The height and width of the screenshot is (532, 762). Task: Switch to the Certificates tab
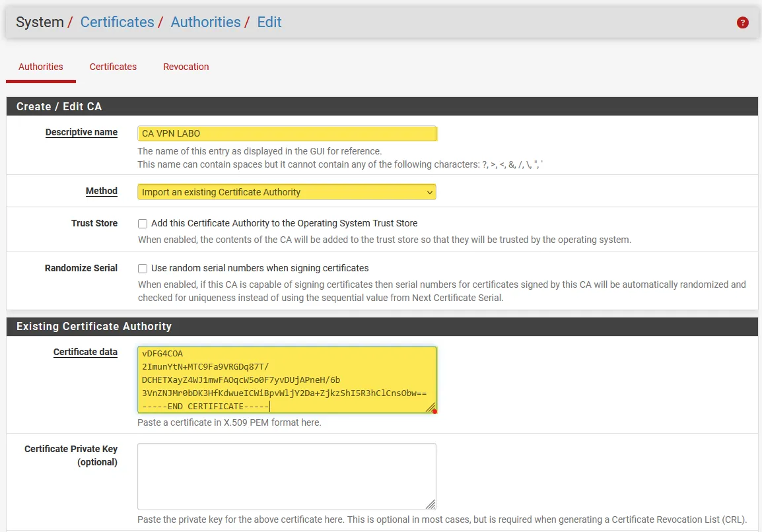(x=113, y=67)
